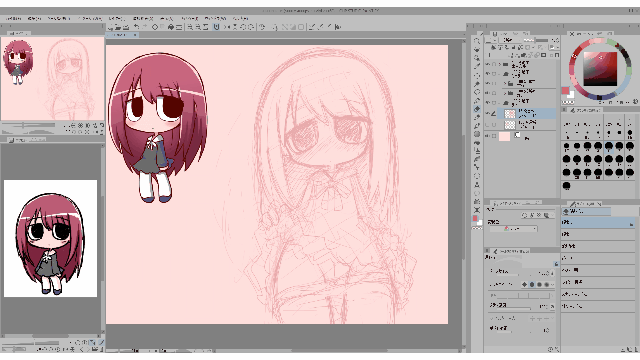Image resolution: width=640 pixels, height=360 pixels.
Task: Select the magnifier Zoom tool in tool palette
Action: coord(477,41)
